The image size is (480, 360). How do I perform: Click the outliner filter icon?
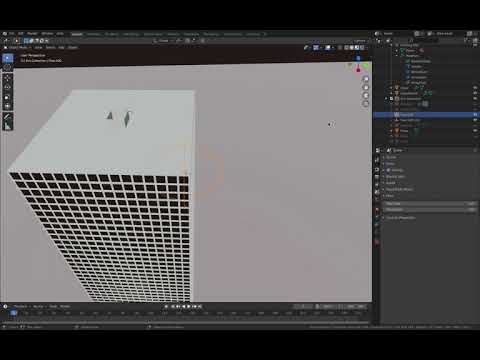(x=467, y=40)
